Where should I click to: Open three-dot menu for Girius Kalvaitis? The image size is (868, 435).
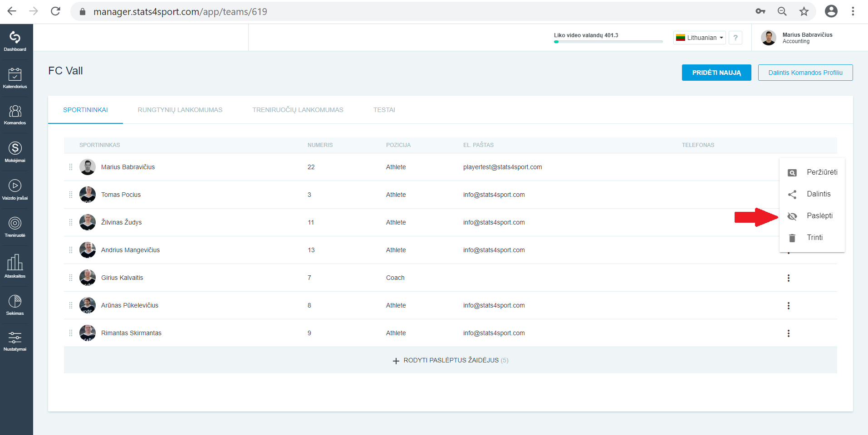(x=789, y=278)
